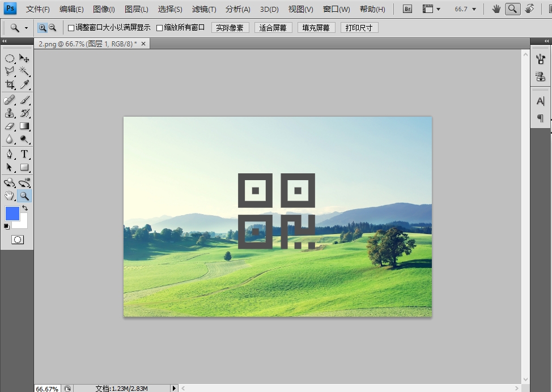Image resolution: width=552 pixels, height=392 pixels.
Task: Click the 填充屏幕 button
Action: point(316,28)
